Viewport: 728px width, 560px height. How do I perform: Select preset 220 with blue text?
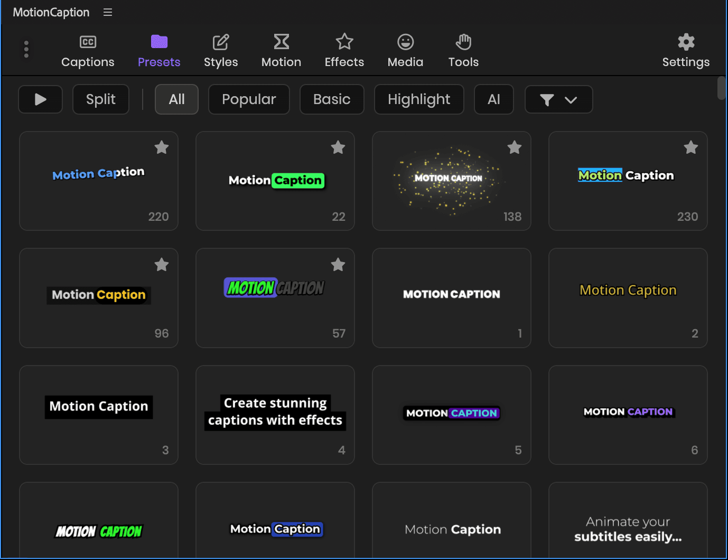[x=99, y=181]
